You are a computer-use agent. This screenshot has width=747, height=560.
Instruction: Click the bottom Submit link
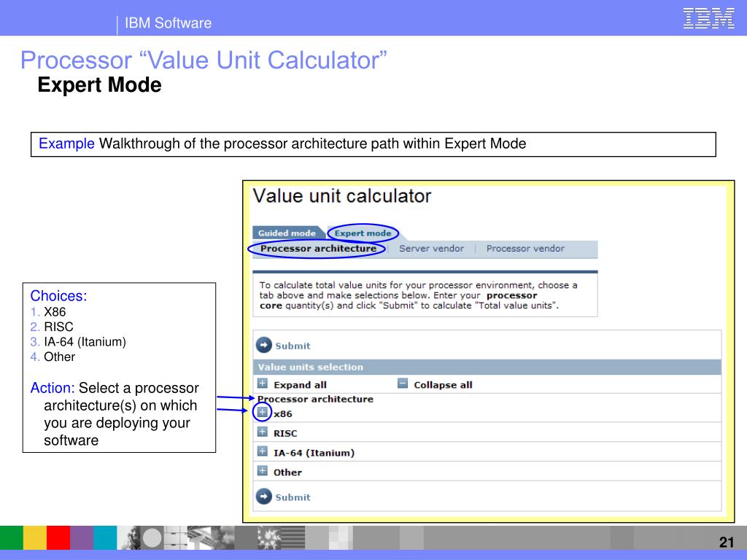[x=293, y=497]
